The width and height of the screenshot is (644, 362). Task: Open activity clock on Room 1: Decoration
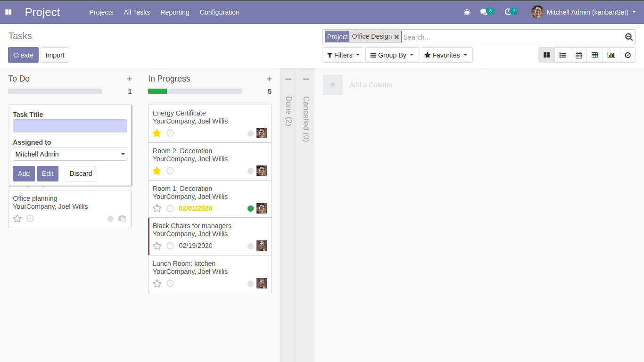pyautogui.click(x=170, y=208)
